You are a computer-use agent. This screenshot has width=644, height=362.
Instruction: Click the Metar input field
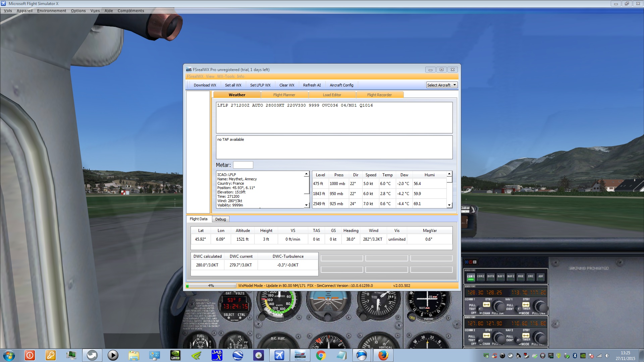coord(243,165)
